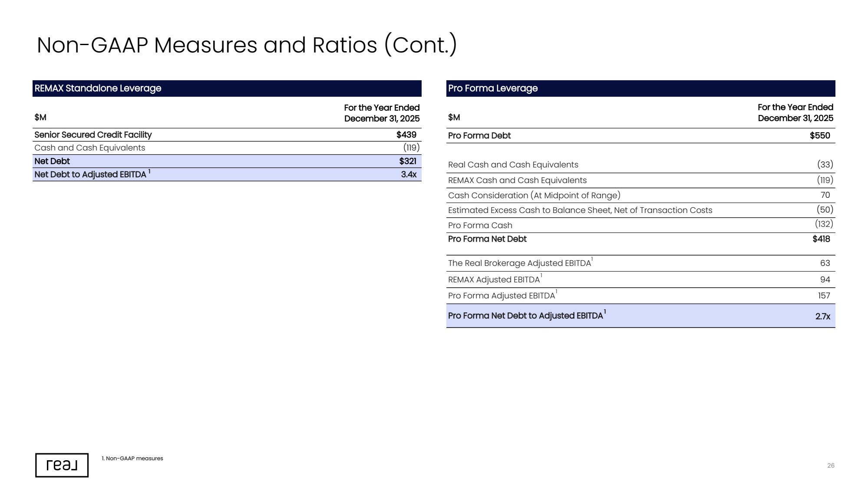The height and width of the screenshot is (488, 868).
Task: Click the 3.4x leverage ratio value
Action: tap(408, 174)
